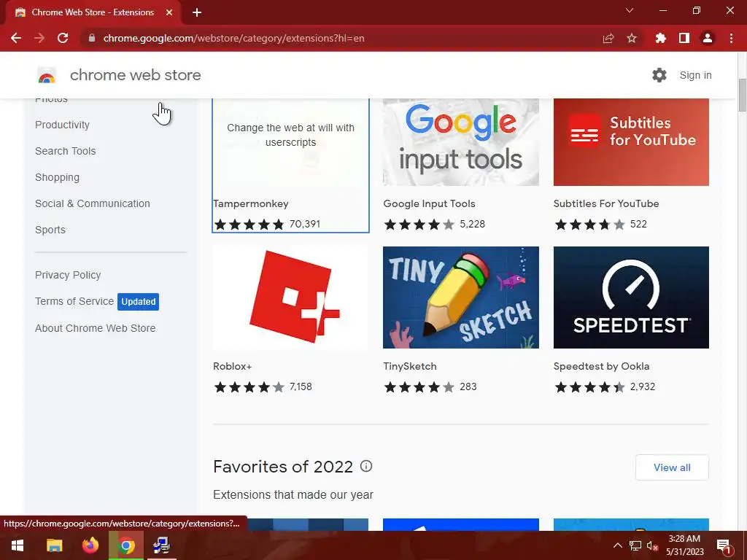Select the Search Tools category
This screenshot has width=747, height=560.
click(65, 151)
